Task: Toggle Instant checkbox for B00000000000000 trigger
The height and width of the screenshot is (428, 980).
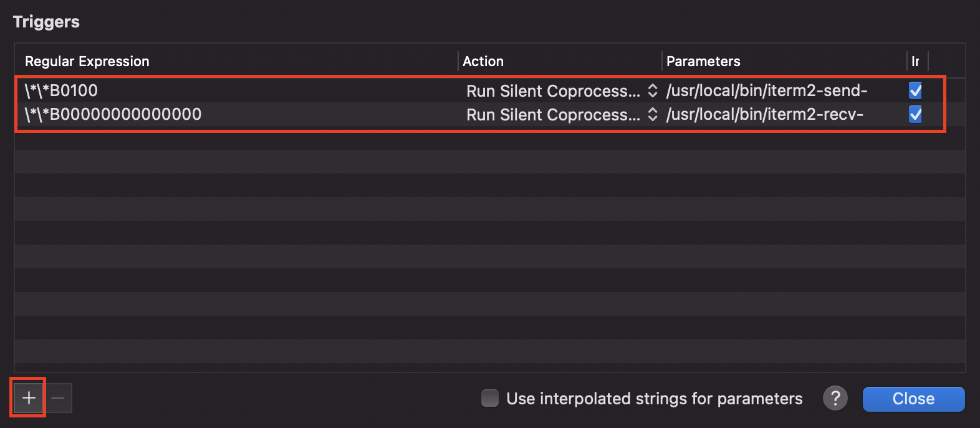Action: 915,114
